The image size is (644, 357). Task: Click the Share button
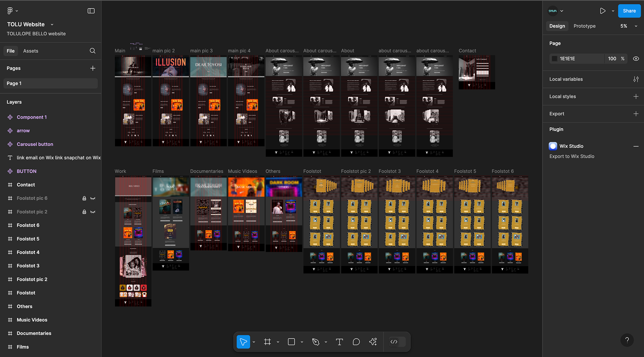coord(629,11)
